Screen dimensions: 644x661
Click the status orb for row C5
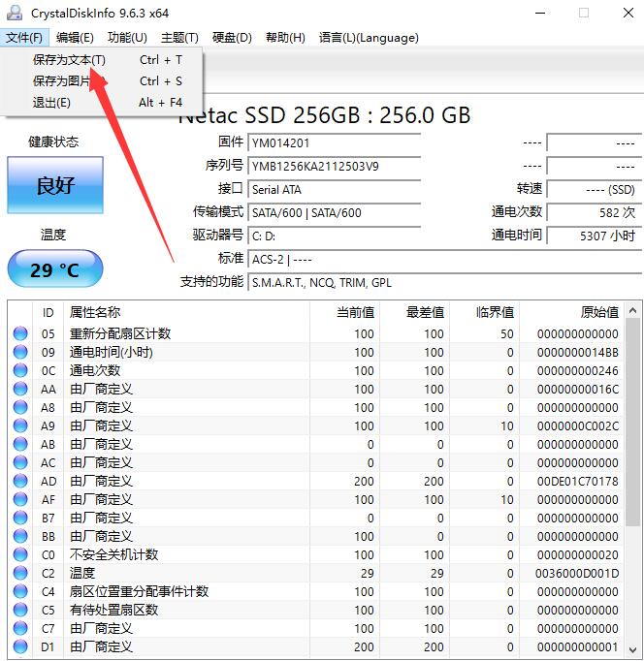pos(20,610)
